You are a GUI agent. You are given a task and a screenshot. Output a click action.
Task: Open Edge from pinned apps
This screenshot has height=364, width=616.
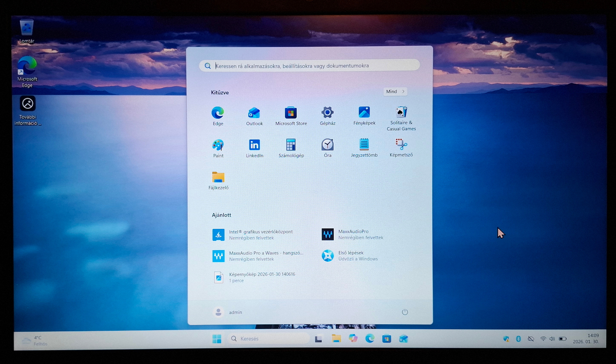click(218, 116)
